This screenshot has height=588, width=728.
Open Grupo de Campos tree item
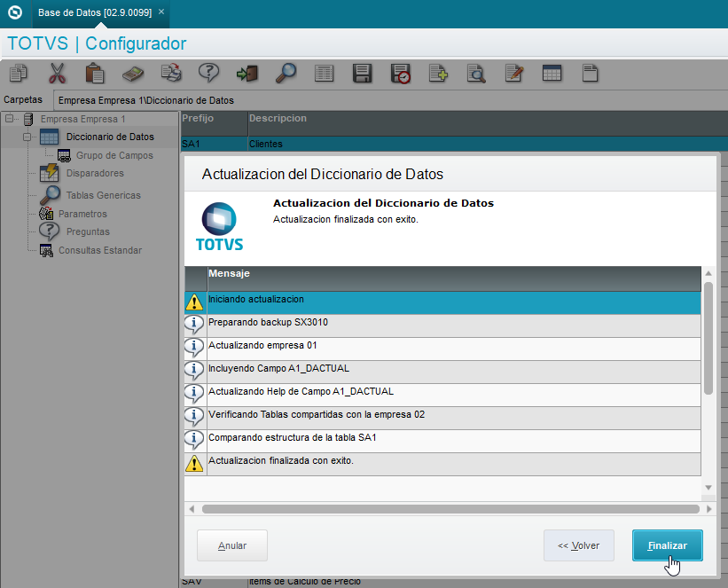pyautogui.click(x=114, y=155)
